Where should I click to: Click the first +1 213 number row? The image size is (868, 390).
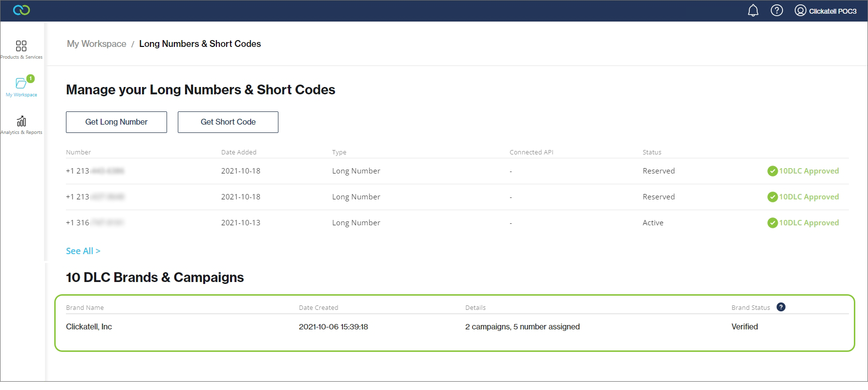pyautogui.click(x=95, y=171)
